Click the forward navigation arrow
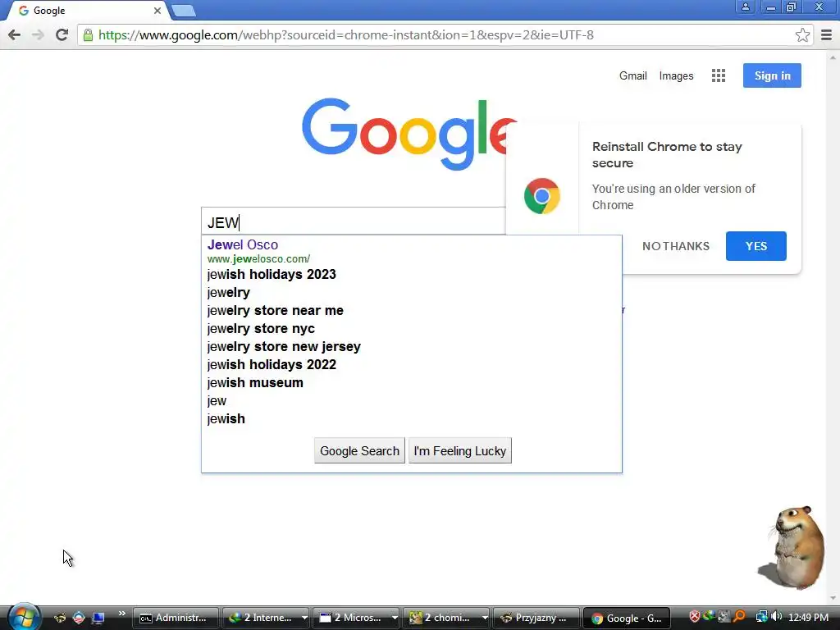Image resolution: width=840 pixels, height=630 pixels. pyautogui.click(x=38, y=35)
